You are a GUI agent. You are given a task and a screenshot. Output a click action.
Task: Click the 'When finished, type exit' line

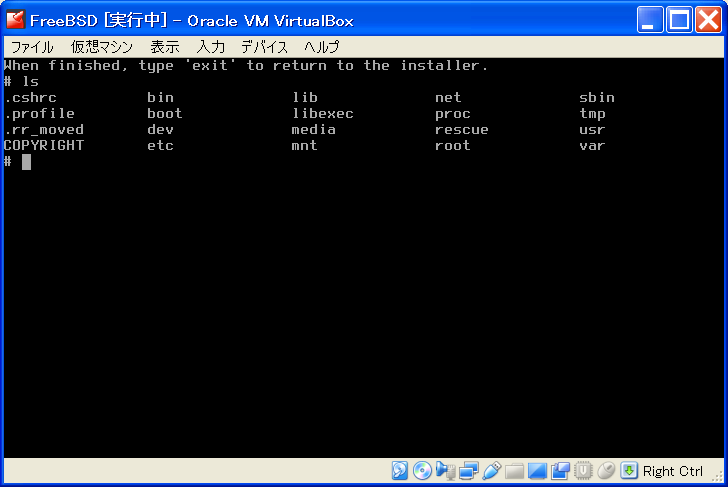[x=246, y=66]
